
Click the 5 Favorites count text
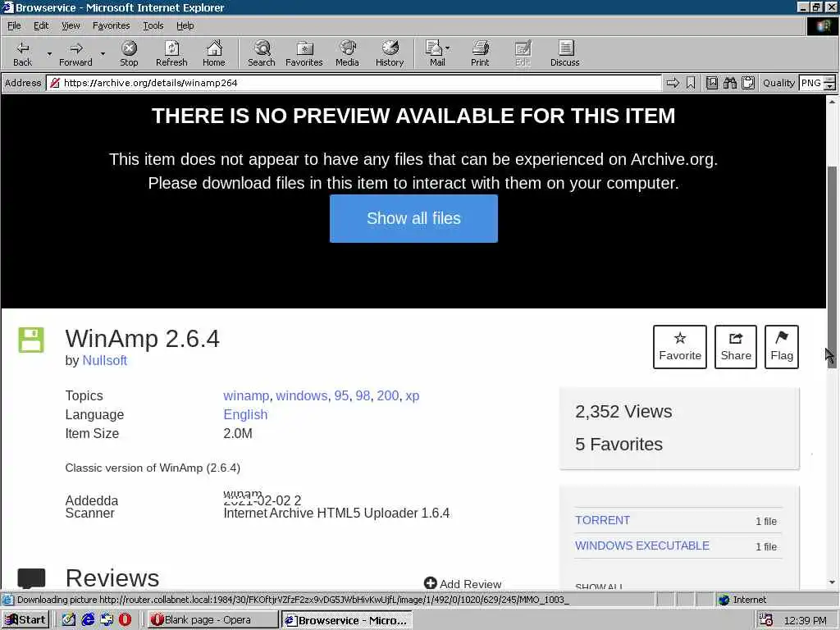click(x=619, y=444)
